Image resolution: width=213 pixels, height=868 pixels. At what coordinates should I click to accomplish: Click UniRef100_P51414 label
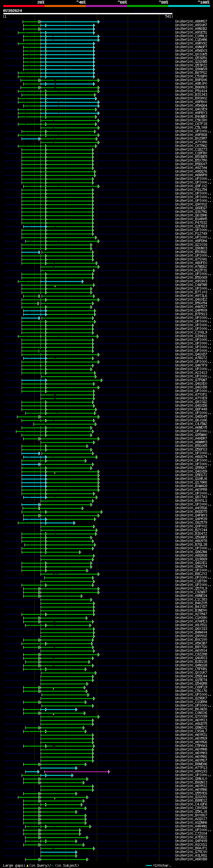coord(191,91)
